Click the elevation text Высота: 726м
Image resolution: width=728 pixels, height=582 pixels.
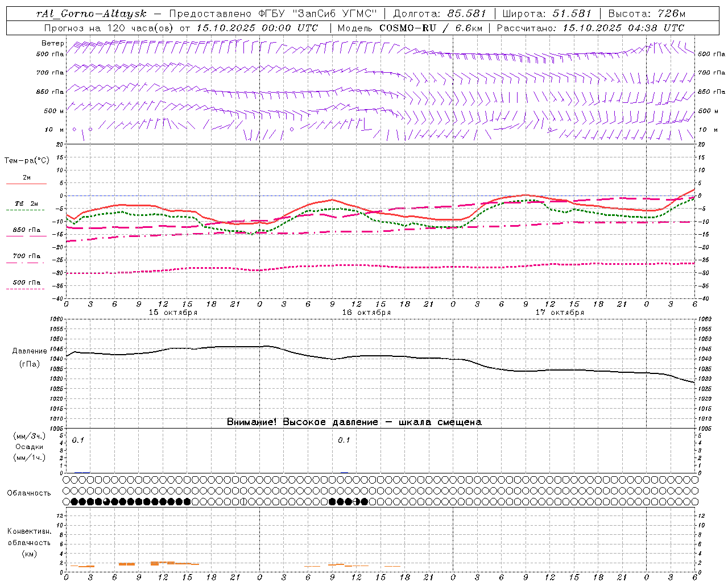click(647, 14)
